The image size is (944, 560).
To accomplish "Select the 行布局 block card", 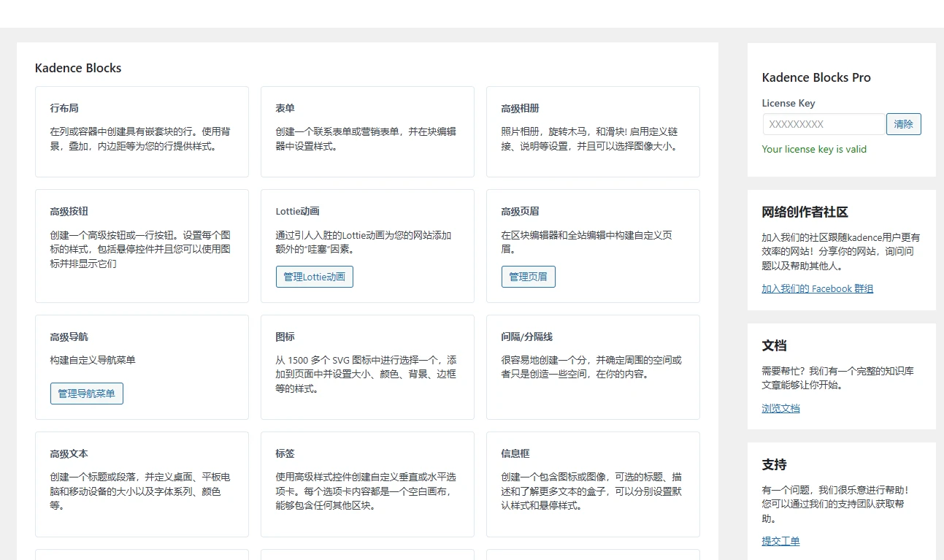I will tap(142, 131).
